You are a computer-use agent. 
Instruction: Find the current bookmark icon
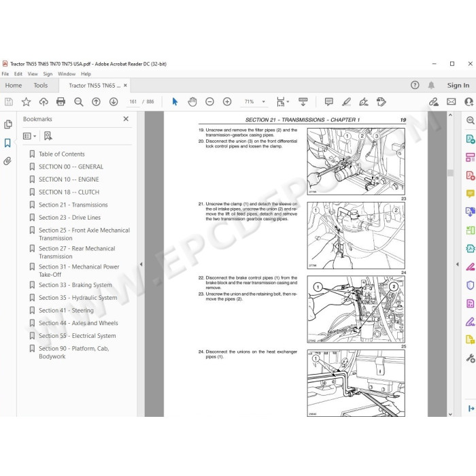(48, 136)
